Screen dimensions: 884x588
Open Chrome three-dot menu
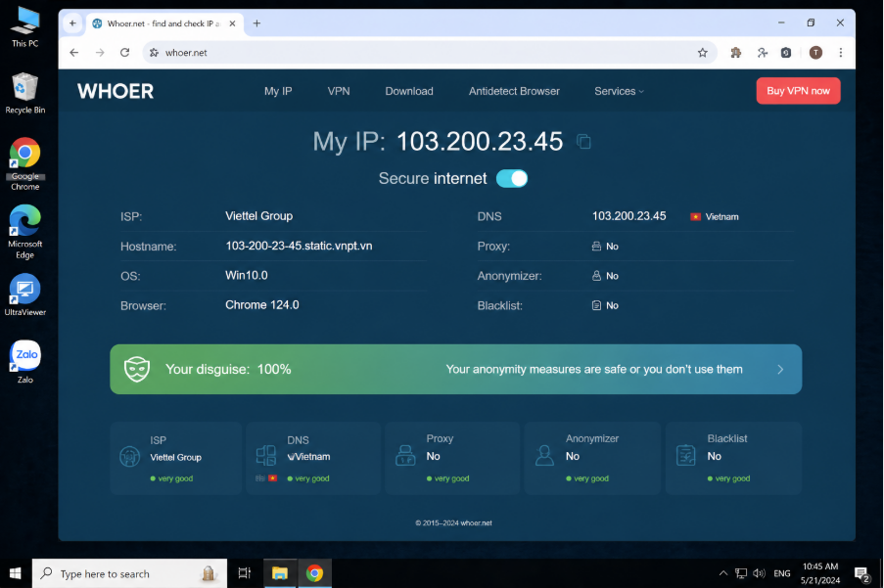click(x=841, y=53)
